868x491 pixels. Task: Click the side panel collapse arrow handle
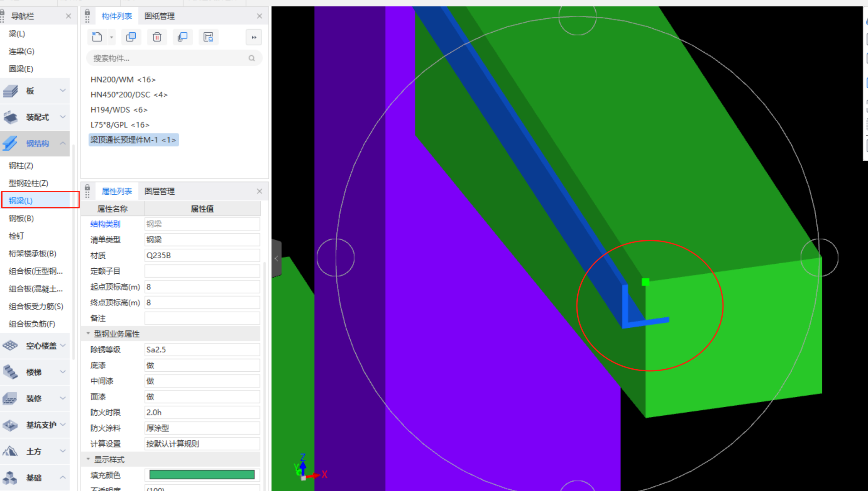point(276,258)
